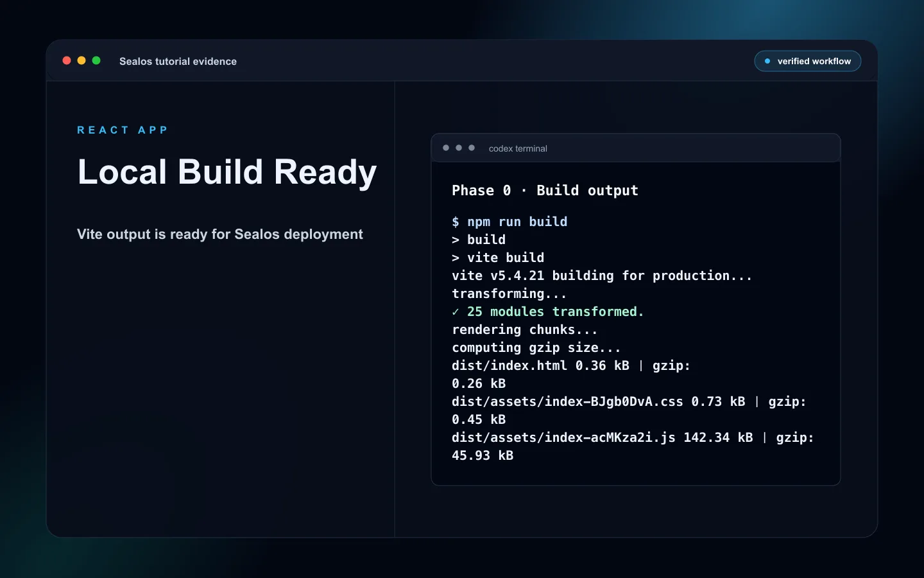Click the yellow minimize dot in title bar
The width and height of the screenshot is (924, 578).
point(81,60)
